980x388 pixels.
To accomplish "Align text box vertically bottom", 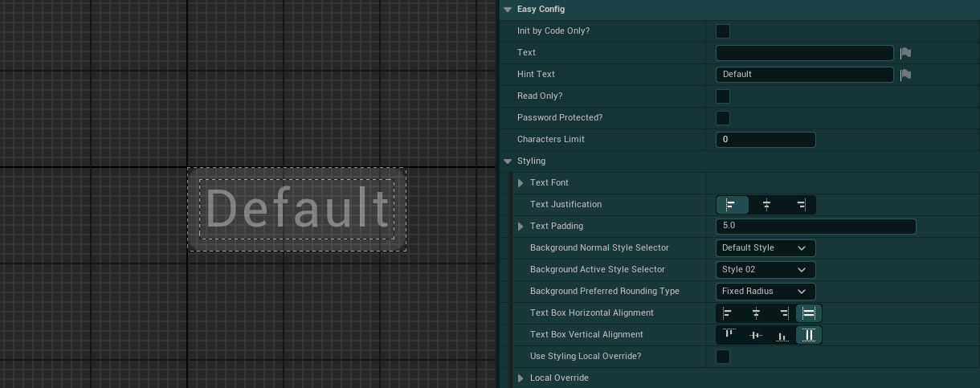I will pyautogui.click(x=782, y=335).
